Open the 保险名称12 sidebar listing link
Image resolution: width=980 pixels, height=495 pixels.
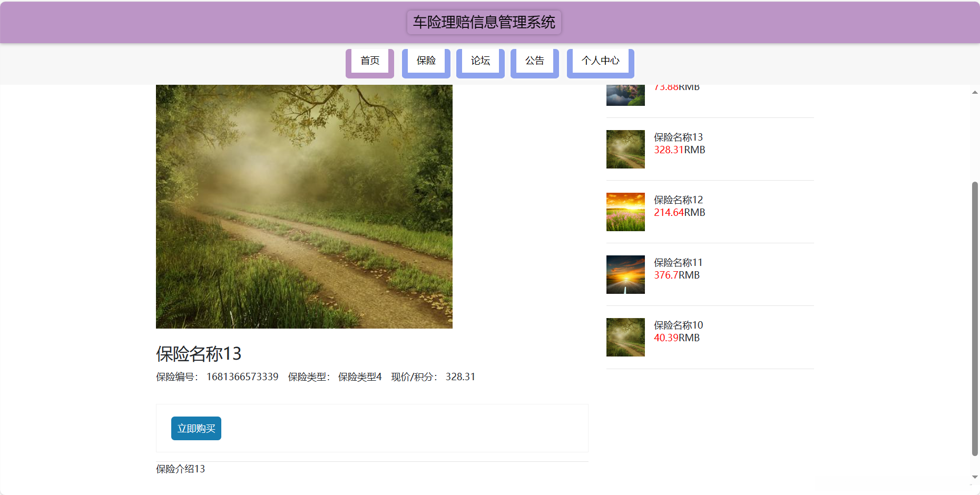coord(678,200)
